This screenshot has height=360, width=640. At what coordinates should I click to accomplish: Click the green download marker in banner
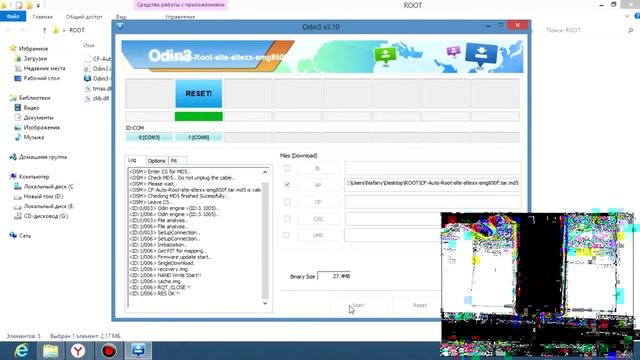tap(385, 56)
